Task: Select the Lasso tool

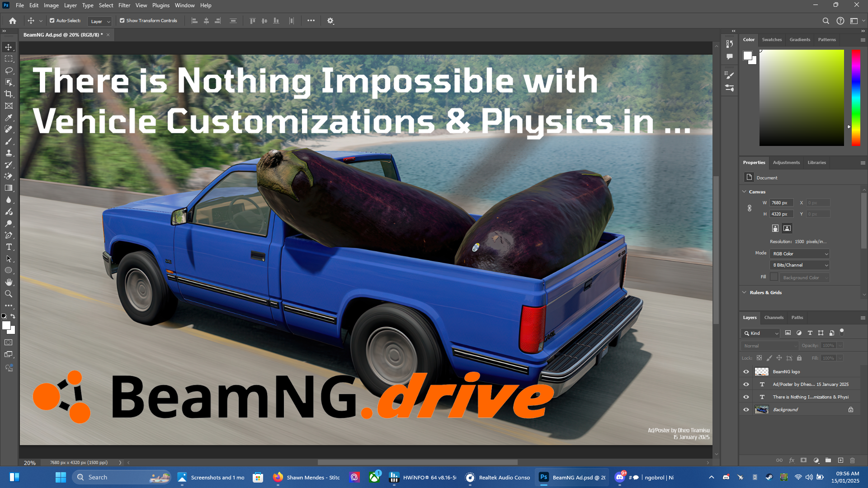Action: tap(9, 70)
